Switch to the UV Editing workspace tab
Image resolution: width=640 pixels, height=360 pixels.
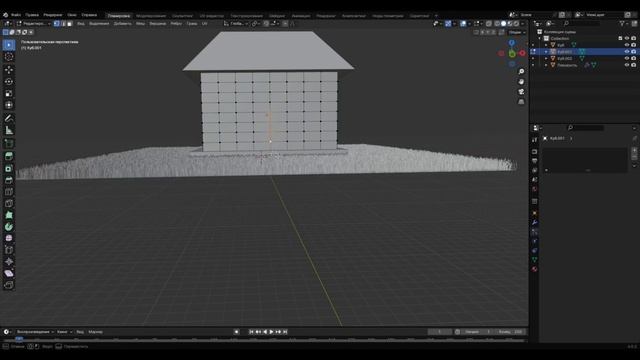(x=211, y=16)
